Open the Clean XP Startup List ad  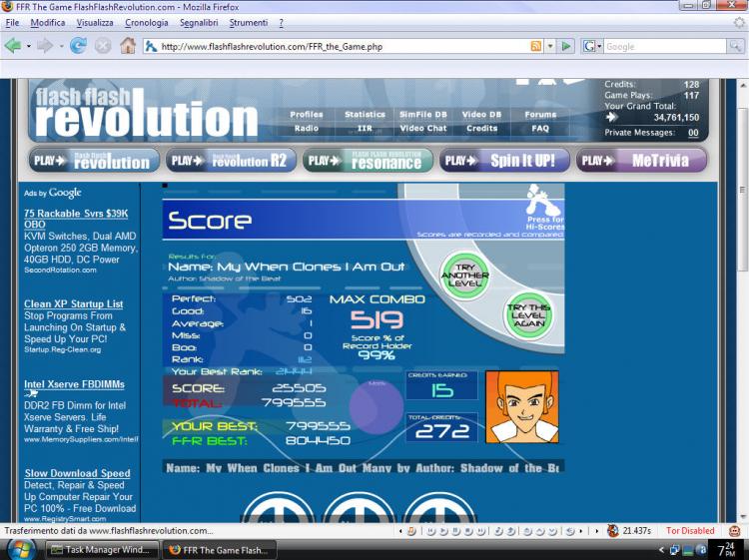point(74,304)
